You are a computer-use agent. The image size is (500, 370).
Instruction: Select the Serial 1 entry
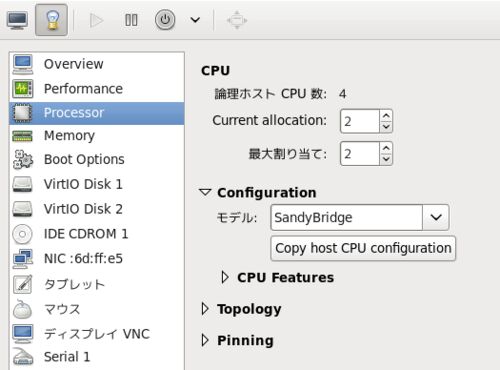[x=97, y=357]
